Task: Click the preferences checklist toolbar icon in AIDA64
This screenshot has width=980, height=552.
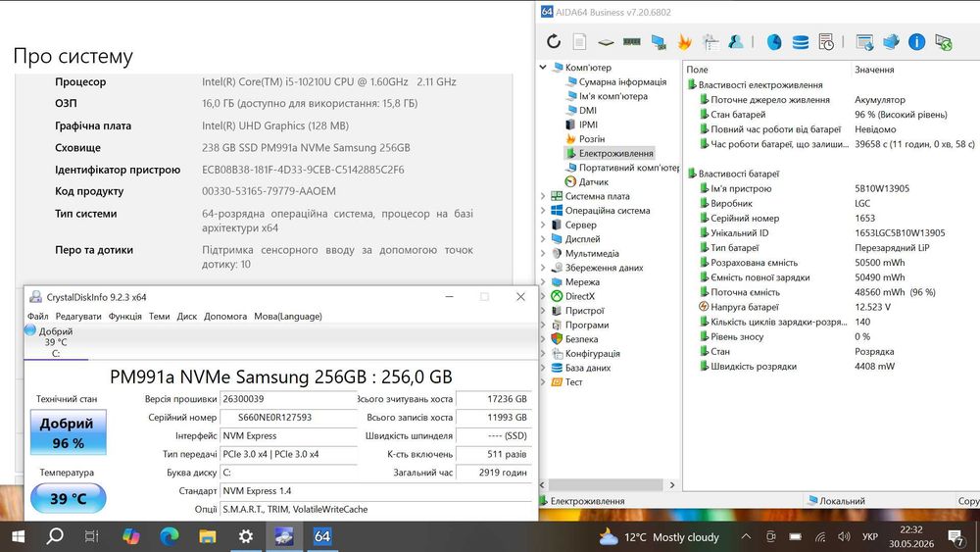Action: tap(710, 42)
